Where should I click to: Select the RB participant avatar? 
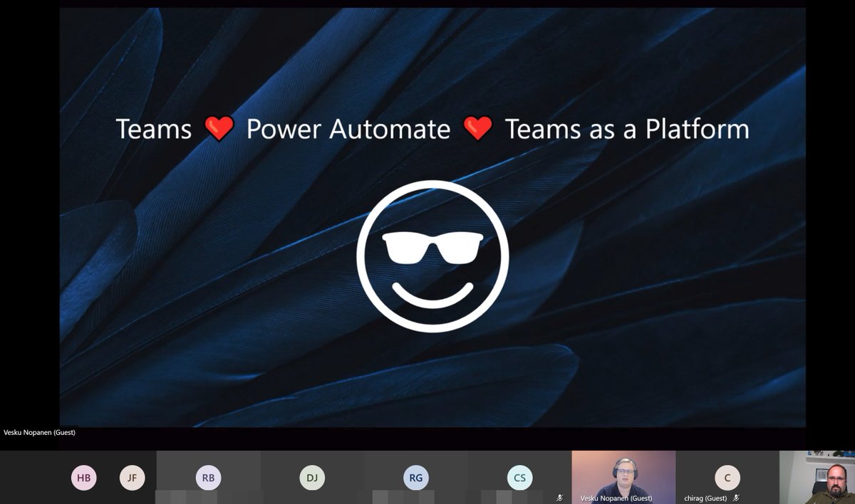tap(208, 478)
